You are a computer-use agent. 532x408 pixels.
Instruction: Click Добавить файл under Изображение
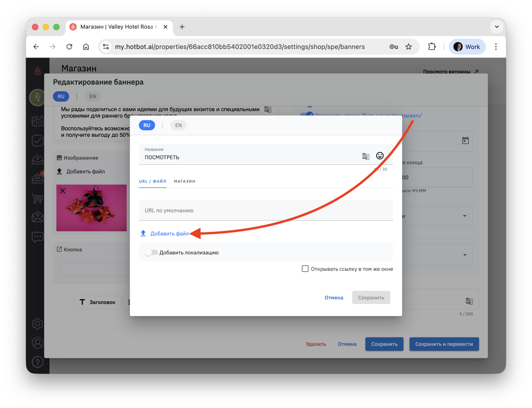(x=81, y=171)
